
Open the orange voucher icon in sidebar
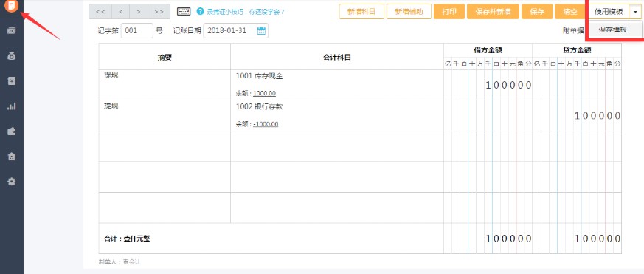point(12,6)
